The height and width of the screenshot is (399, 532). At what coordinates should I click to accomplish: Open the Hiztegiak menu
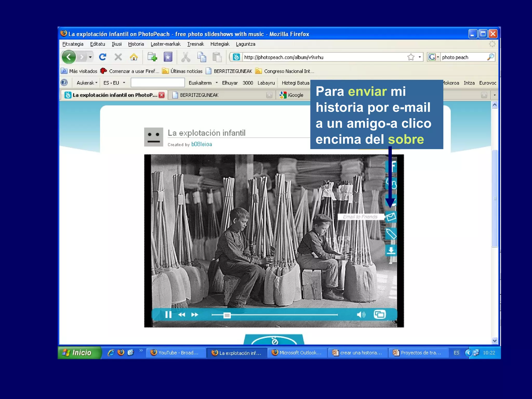[x=220, y=44]
